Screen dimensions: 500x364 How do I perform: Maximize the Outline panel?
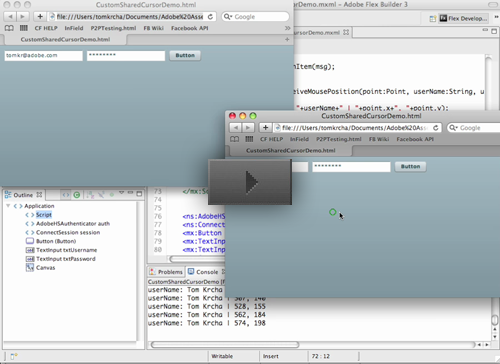pyautogui.click(x=139, y=193)
